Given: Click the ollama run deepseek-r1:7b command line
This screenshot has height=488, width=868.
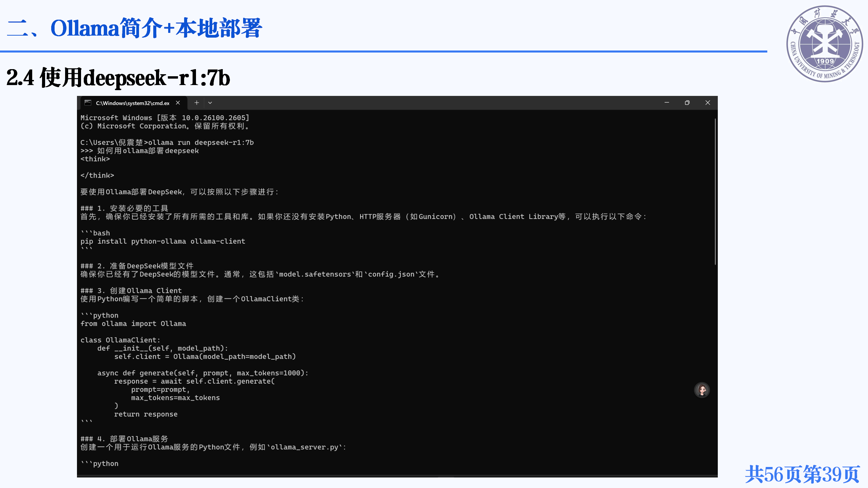Looking at the screenshot, I should click(201, 143).
